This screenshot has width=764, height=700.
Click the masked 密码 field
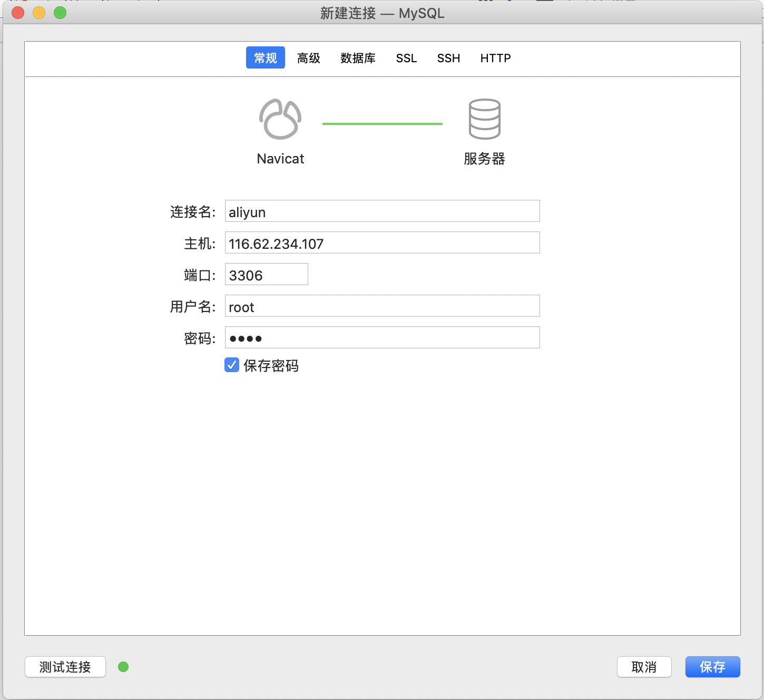coord(382,337)
